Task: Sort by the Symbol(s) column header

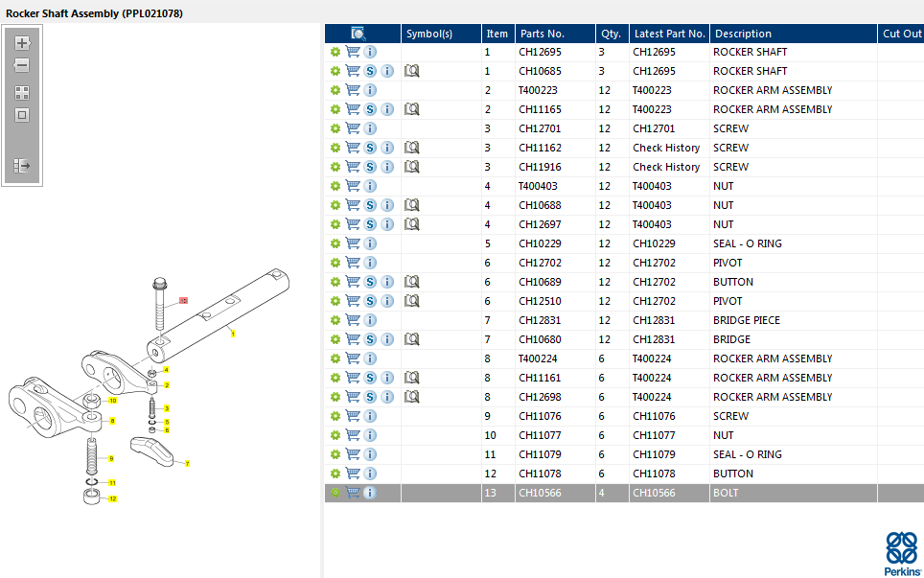Action: point(441,34)
